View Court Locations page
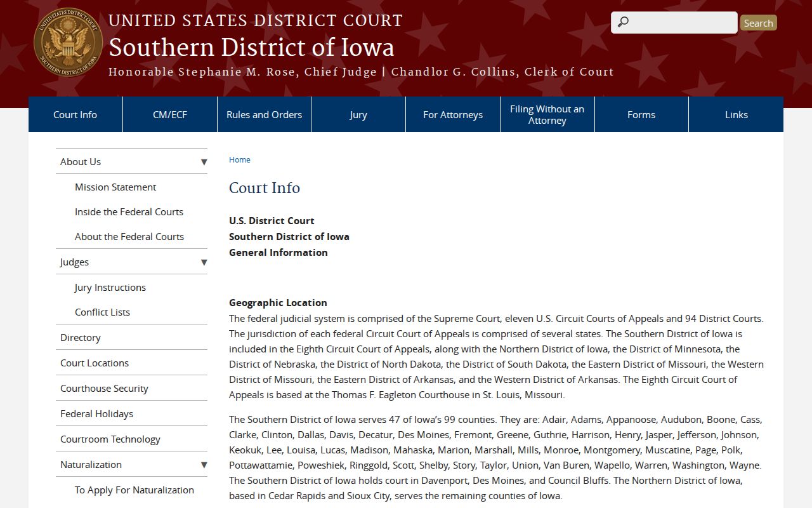Screen dimensions: 812x508 tap(95, 363)
